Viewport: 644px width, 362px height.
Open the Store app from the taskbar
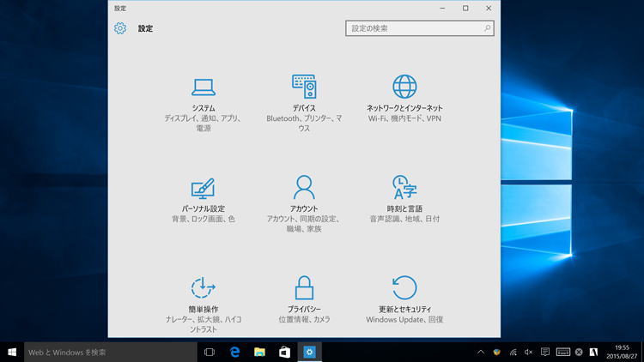(284, 352)
